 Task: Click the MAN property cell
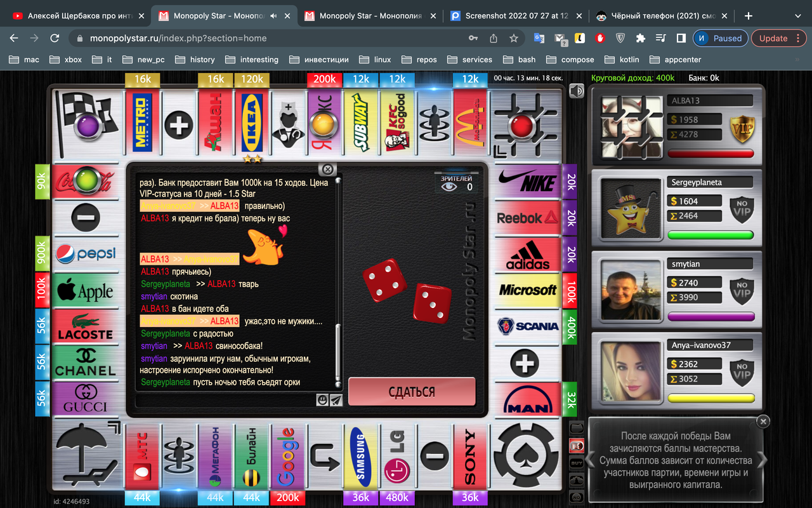click(x=528, y=400)
